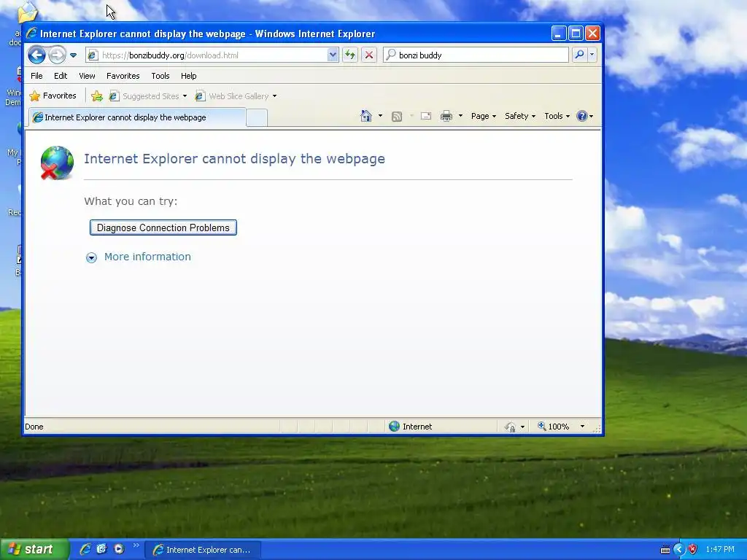This screenshot has width=747, height=560.
Task: Click the Read Mail icon
Action: pyautogui.click(x=426, y=116)
